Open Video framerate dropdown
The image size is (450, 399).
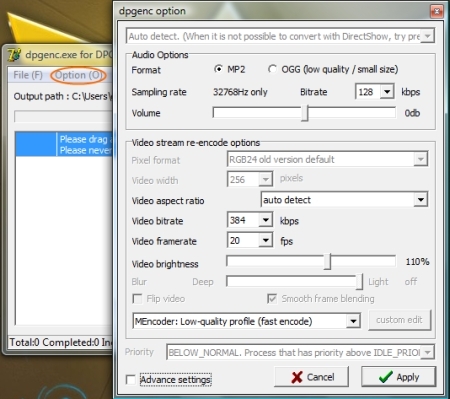pos(266,240)
